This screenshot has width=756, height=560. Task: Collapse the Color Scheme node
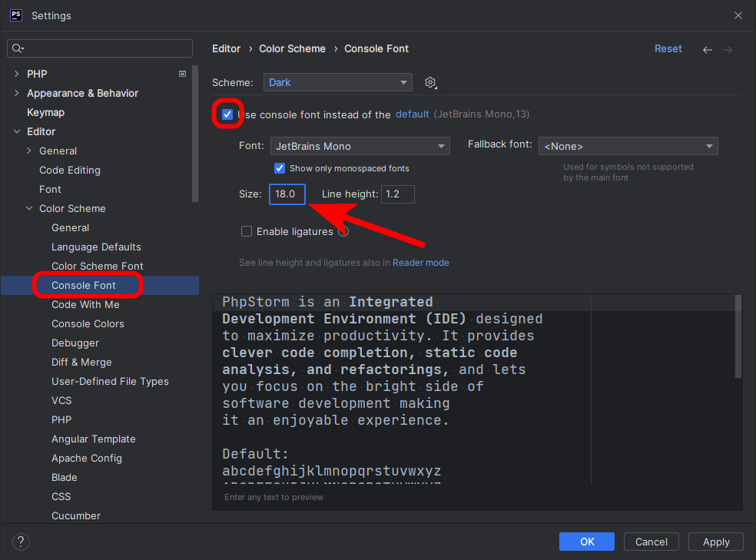point(29,208)
